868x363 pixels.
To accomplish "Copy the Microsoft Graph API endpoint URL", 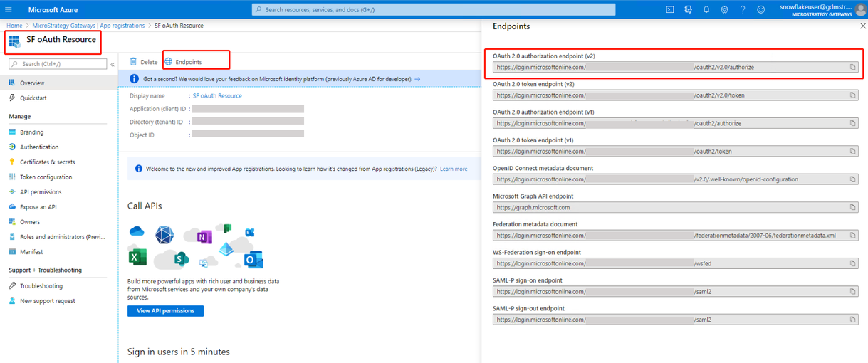I will pos(852,208).
